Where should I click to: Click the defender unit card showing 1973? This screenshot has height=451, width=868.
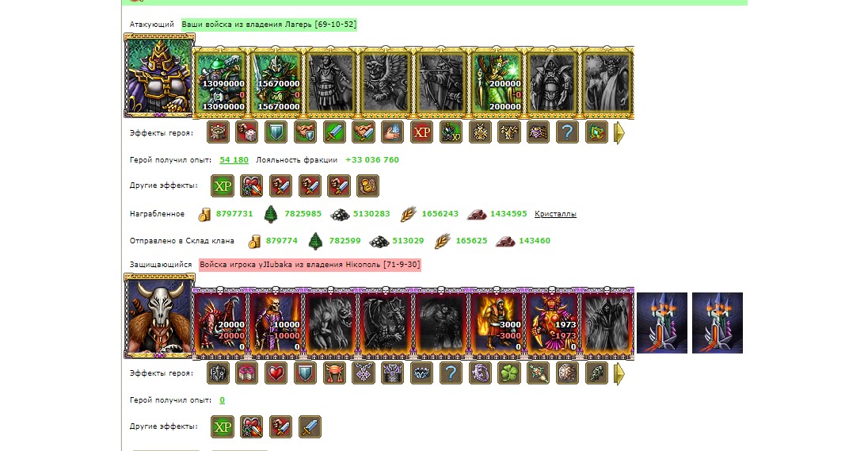click(552, 323)
